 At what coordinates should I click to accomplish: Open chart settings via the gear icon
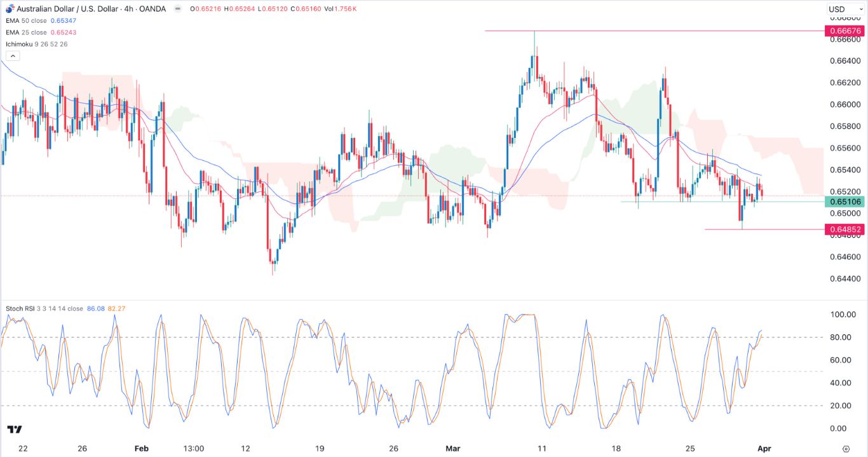click(x=845, y=448)
